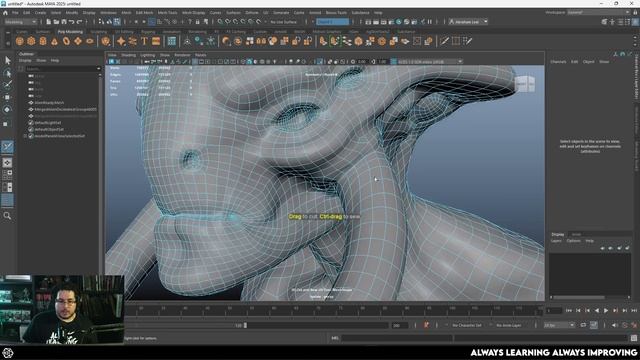The image size is (640, 360).
Task: Toggle the pause icon on the status line
Action: (429, 22)
